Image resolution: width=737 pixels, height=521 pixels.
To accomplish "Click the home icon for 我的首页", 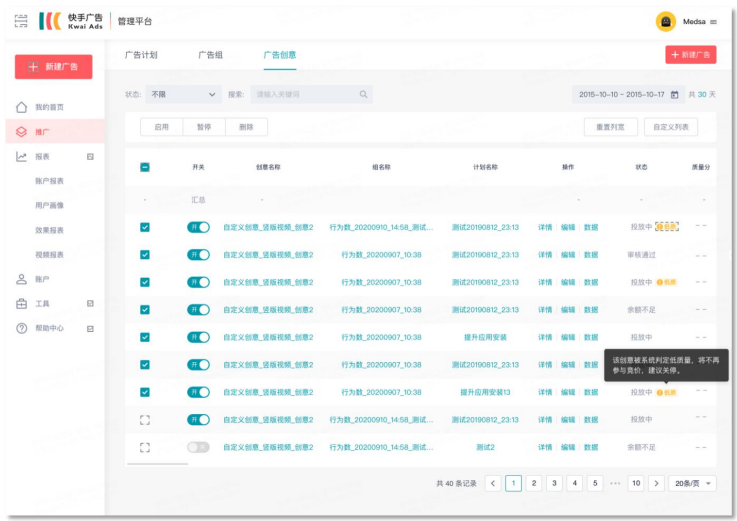I will (22, 107).
